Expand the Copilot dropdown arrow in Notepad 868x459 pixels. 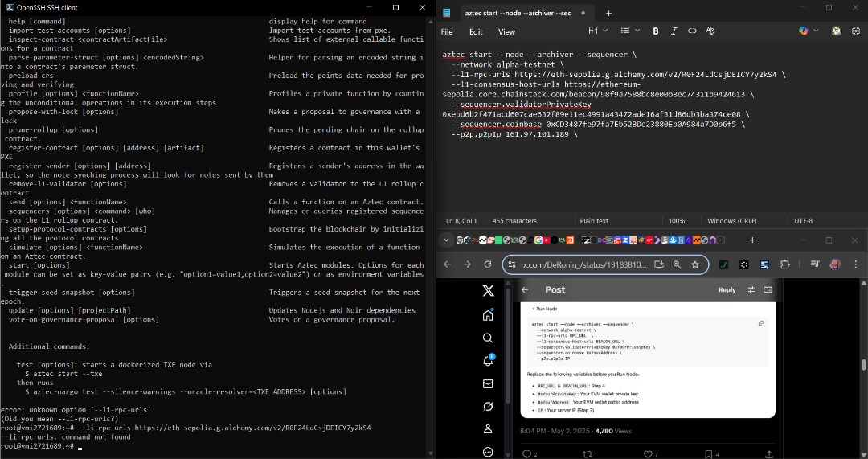click(816, 31)
